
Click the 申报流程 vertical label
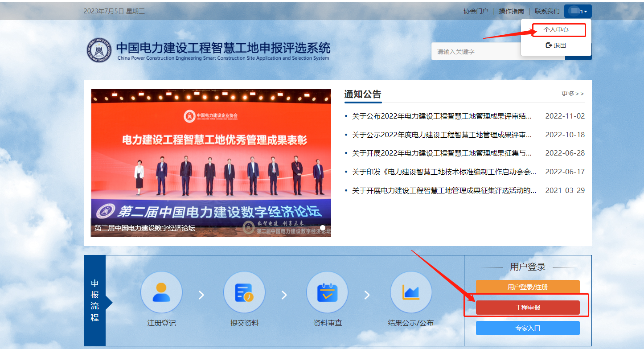click(x=94, y=300)
